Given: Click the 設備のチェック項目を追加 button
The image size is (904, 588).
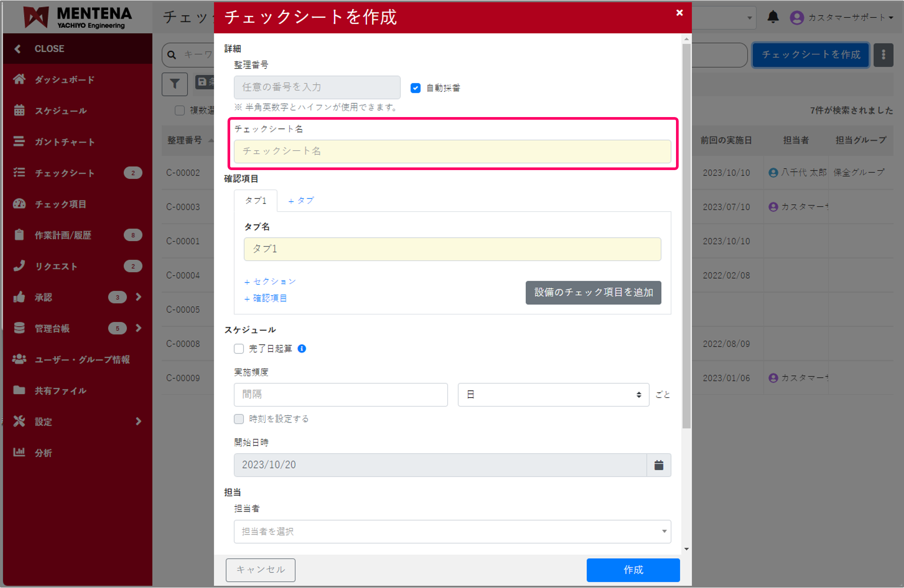Looking at the screenshot, I should coord(593,292).
